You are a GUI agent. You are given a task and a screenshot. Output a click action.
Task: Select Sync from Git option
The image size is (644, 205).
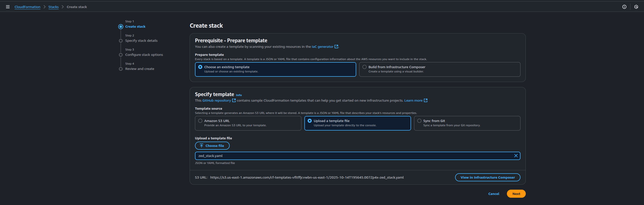click(419, 121)
